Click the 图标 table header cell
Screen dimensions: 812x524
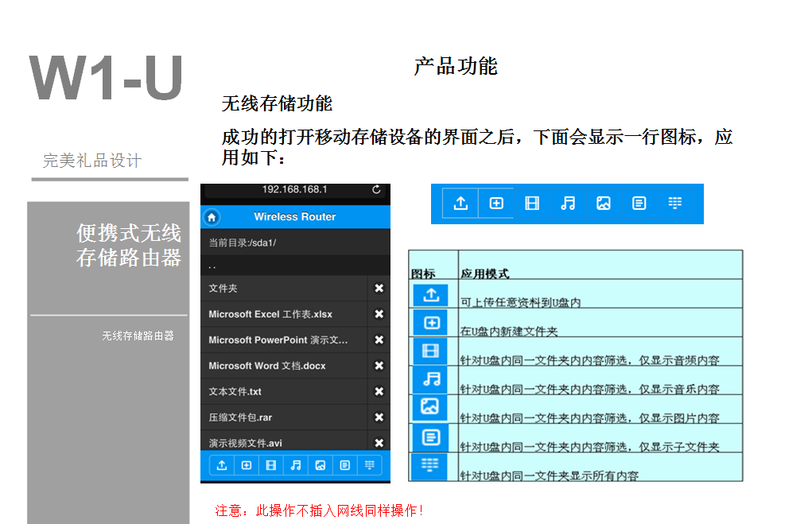[x=433, y=265]
